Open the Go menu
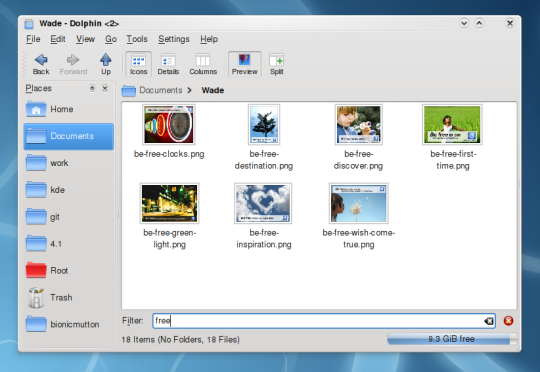This screenshot has height=372, width=540. click(111, 39)
